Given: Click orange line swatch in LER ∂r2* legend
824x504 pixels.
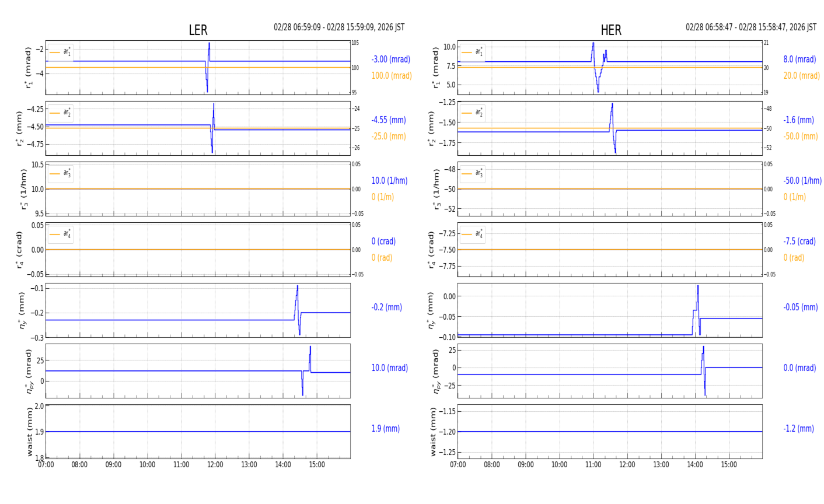Looking at the screenshot, I should (55, 113).
